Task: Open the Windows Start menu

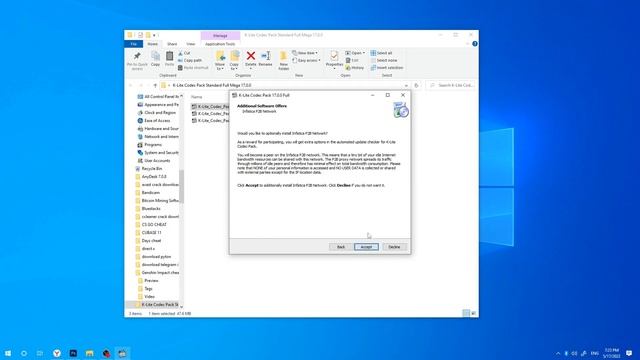Action: [x=7, y=353]
